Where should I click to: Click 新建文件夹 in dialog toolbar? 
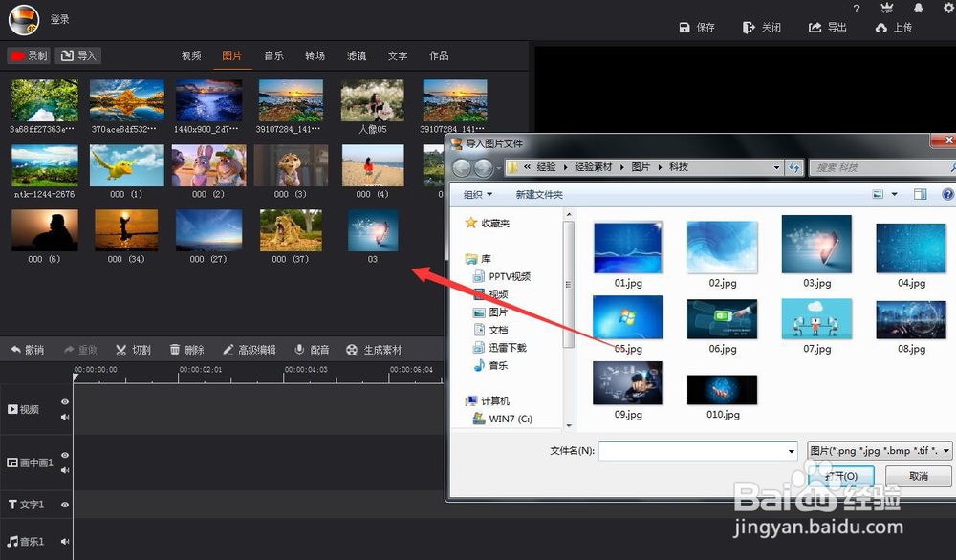[539, 194]
